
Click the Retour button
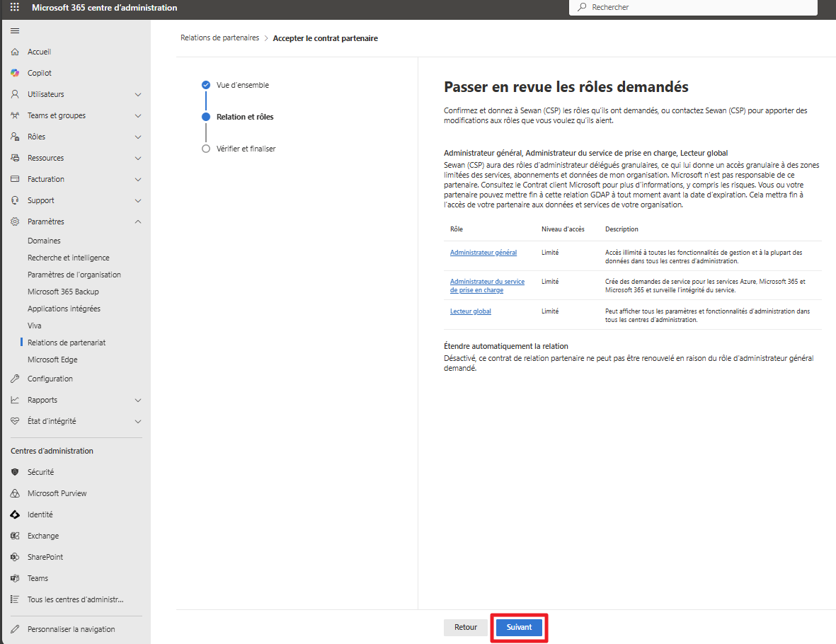click(466, 628)
